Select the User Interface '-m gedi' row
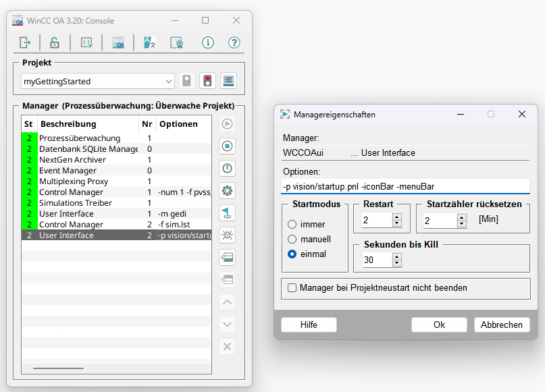 tap(116, 213)
